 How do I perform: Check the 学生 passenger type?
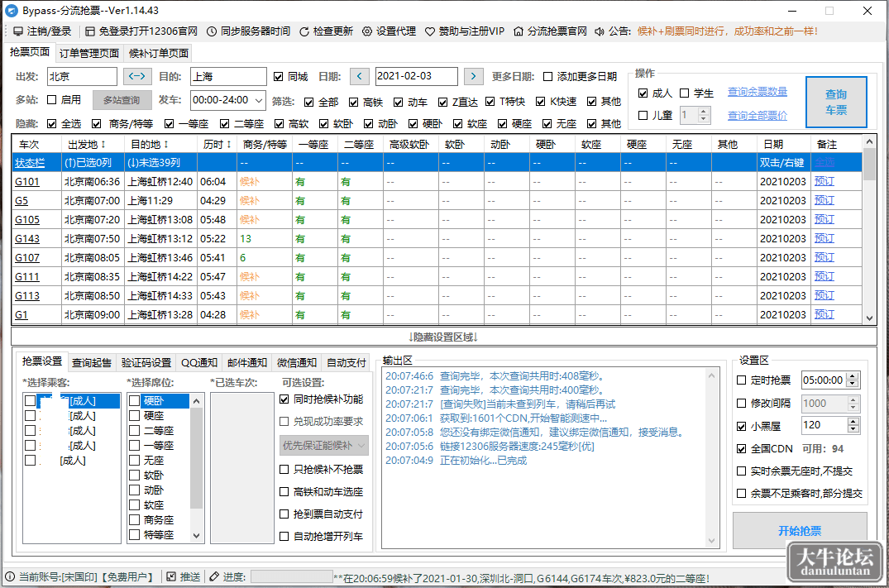(685, 93)
